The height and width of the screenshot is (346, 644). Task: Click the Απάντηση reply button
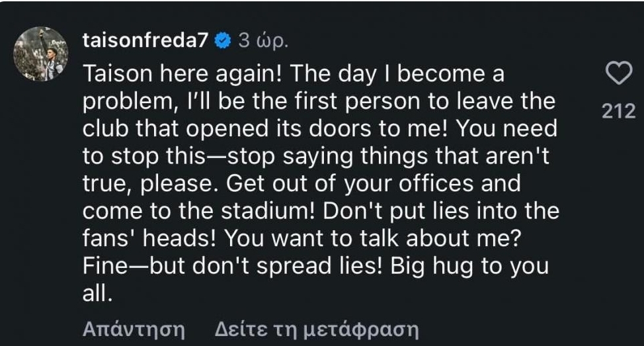coord(134,329)
